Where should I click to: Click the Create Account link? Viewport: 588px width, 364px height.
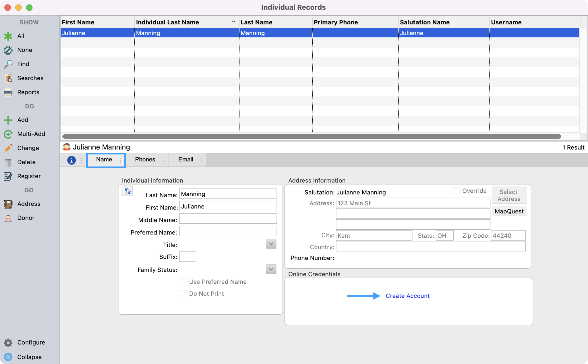point(407,296)
